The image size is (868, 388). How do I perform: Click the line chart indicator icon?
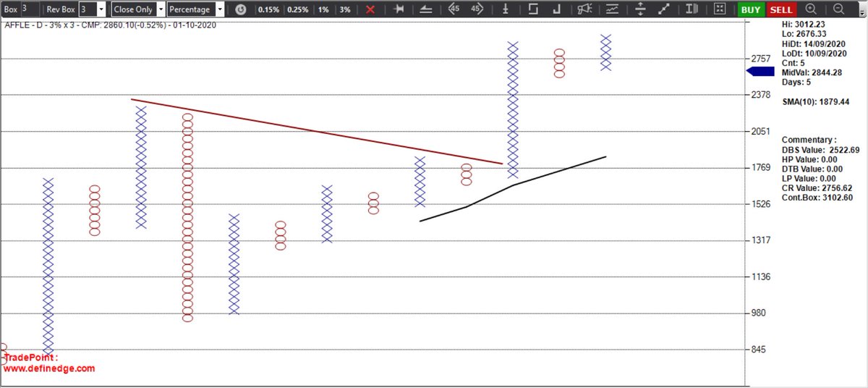point(613,9)
